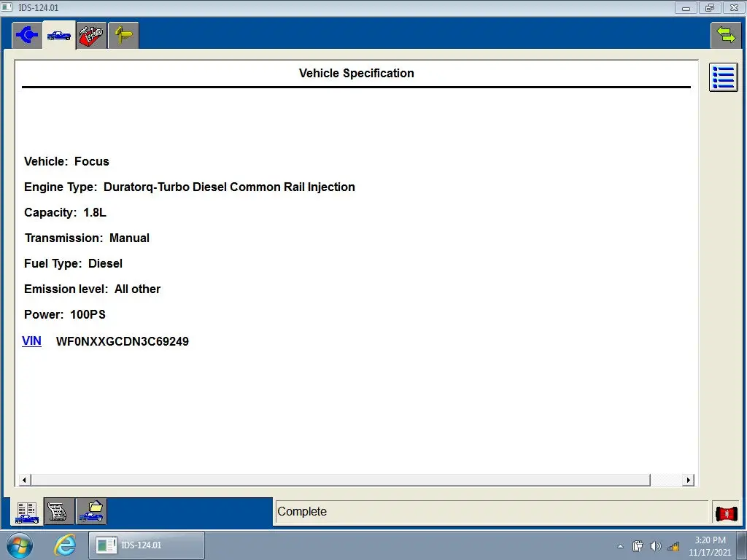This screenshot has height=560, width=747.
Task: Click the horizontal scrollbar track
Action: tap(341, 480)
